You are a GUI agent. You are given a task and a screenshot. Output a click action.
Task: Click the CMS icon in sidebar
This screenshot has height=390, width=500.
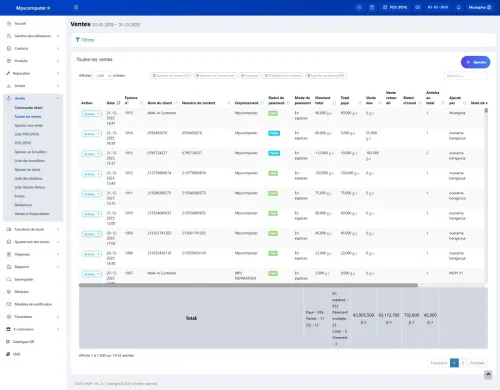[x=8, y=354]
